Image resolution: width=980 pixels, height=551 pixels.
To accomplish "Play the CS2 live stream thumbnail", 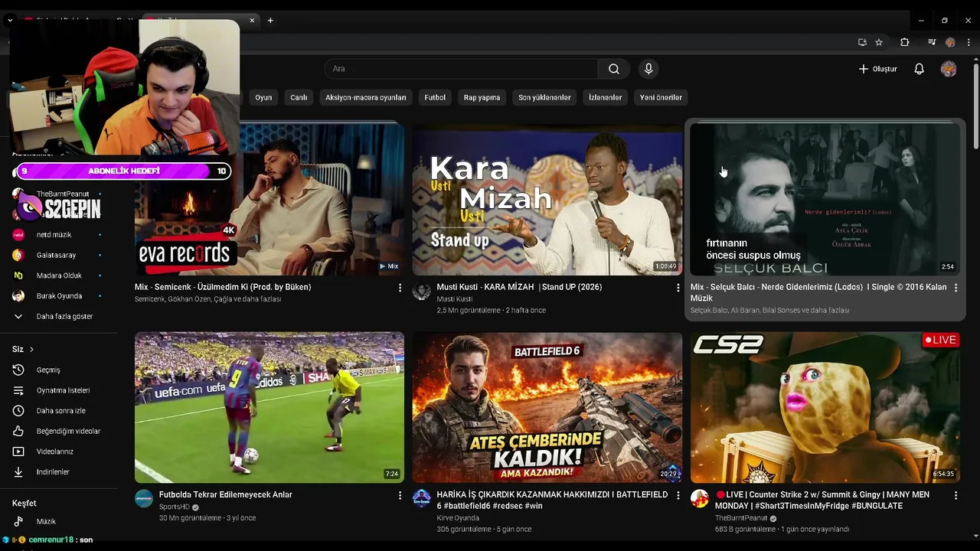I will (x=825, y=407).
